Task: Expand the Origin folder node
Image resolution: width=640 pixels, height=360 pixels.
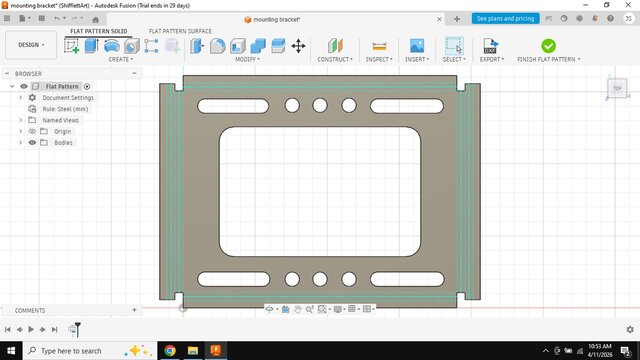Action: [20, 131]
